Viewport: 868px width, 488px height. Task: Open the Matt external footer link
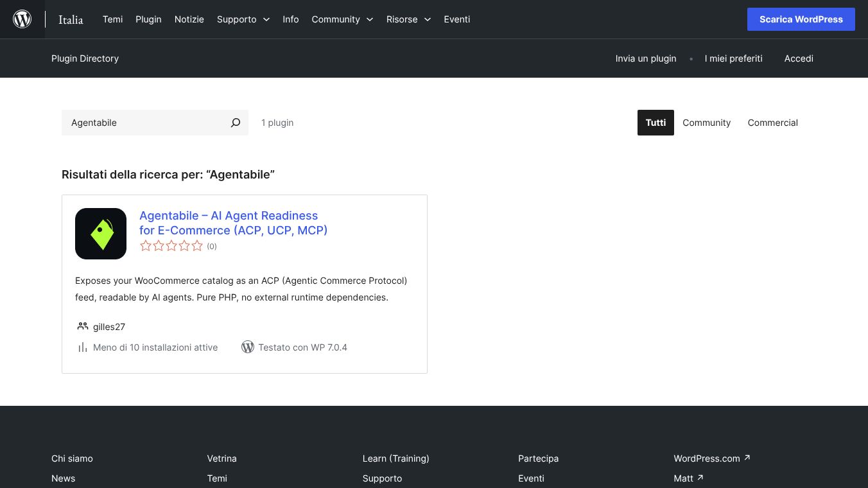click(x=689, y=478)
